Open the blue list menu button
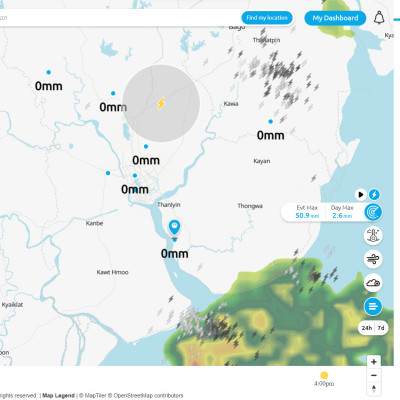Viewport: 400px width, 400px height. (x=373, y=306)
